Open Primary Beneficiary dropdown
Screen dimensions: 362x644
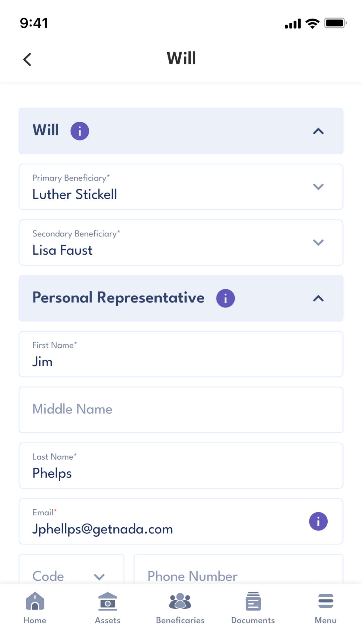pos(181,187)
